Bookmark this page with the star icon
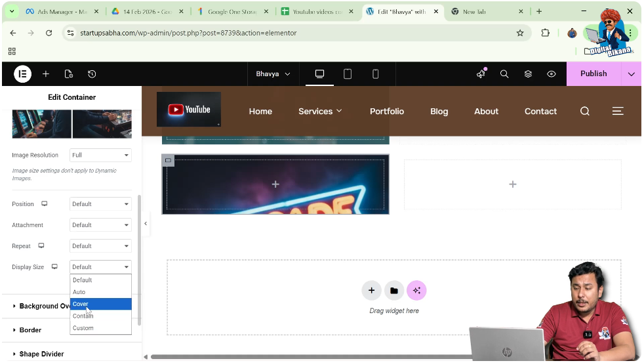The width and height of the screenshot is (644, 363). (520, 33)
